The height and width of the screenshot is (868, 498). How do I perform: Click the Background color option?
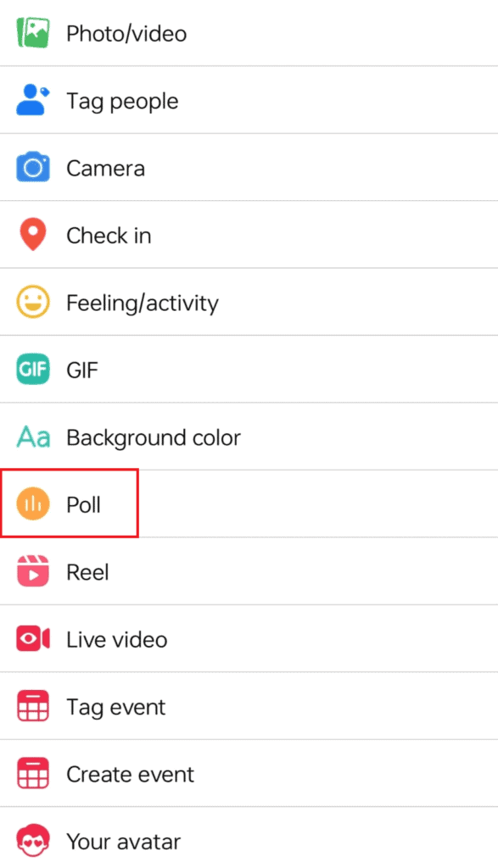[153, 437]
